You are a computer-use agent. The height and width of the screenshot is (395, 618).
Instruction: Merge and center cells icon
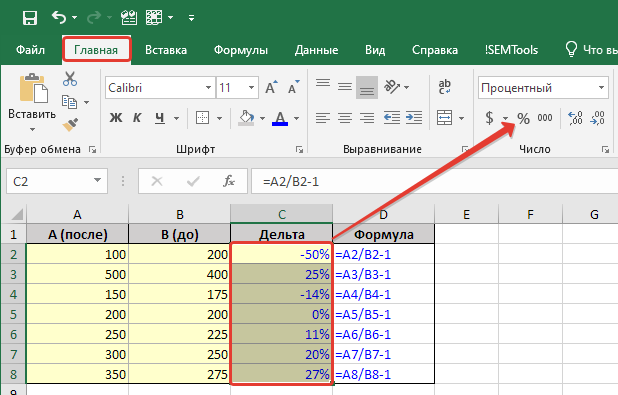pos(445,117)
